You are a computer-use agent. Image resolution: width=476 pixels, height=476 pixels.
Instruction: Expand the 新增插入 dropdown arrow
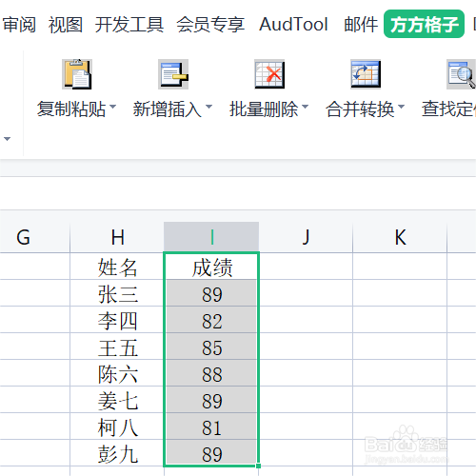[x=208, y=107]
